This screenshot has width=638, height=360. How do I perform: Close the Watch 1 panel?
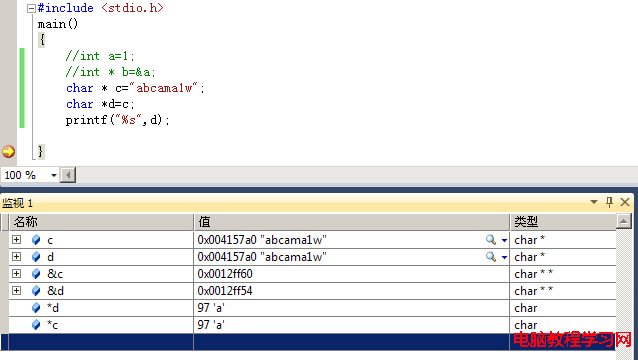625,202
